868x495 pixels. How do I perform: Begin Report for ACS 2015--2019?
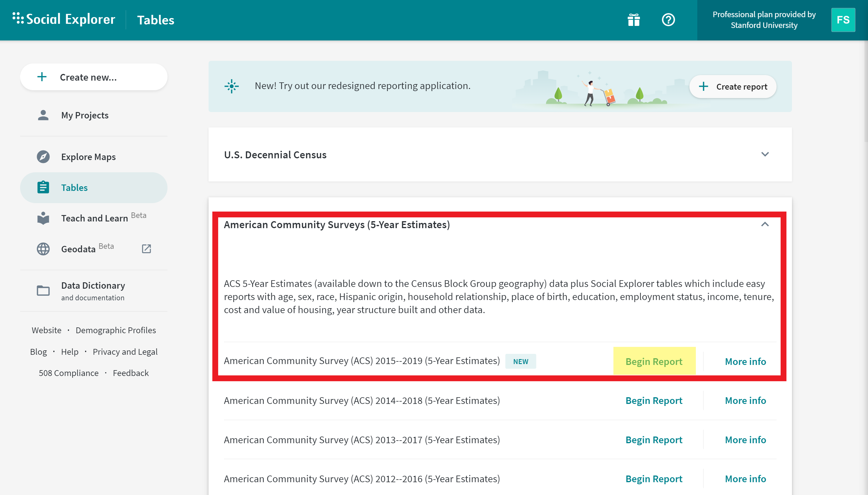click(654, 361)
